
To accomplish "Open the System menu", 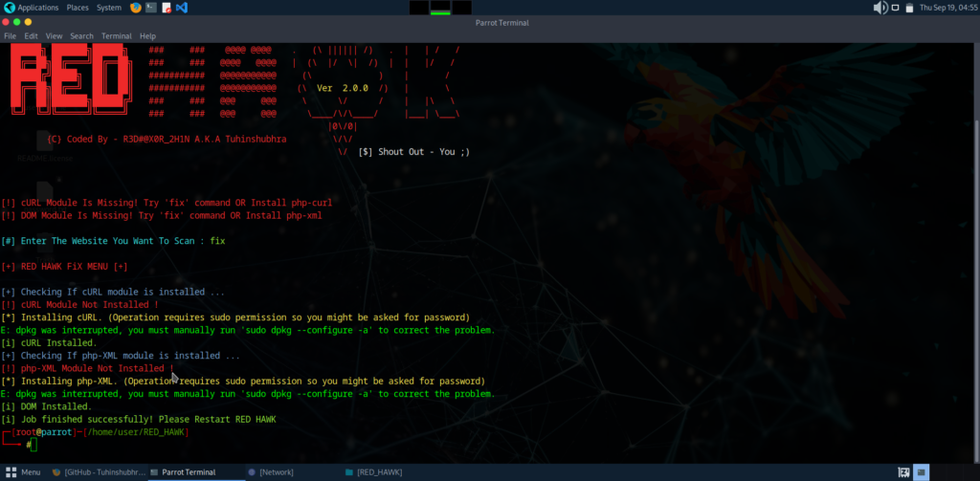I will (109, 8).
